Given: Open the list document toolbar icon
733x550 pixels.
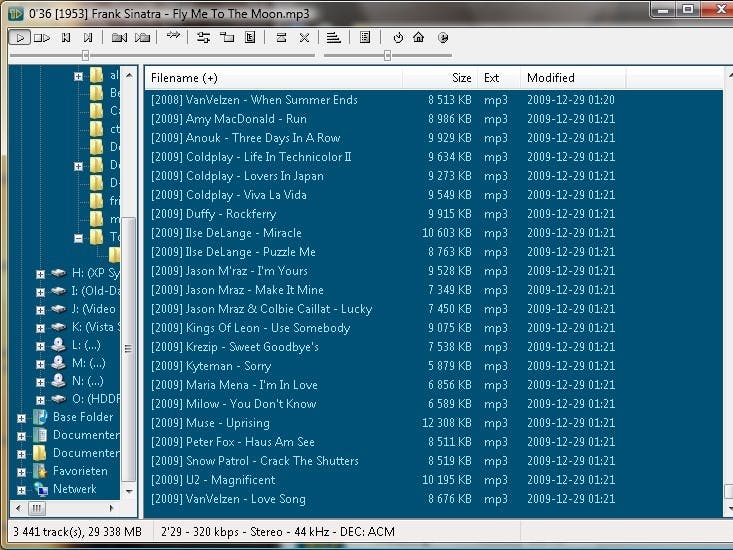Looking at the screenshot, I should tap(365, 37).
